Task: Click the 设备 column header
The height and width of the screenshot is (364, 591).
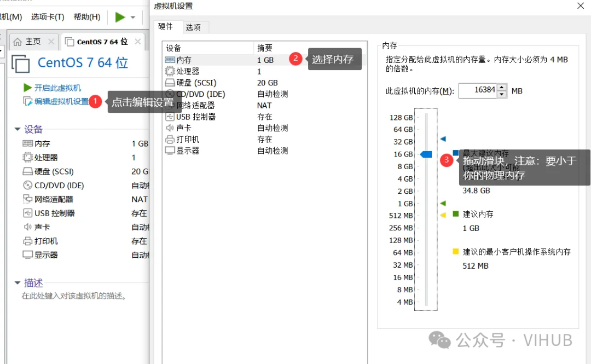Action: tap(208, 48)
